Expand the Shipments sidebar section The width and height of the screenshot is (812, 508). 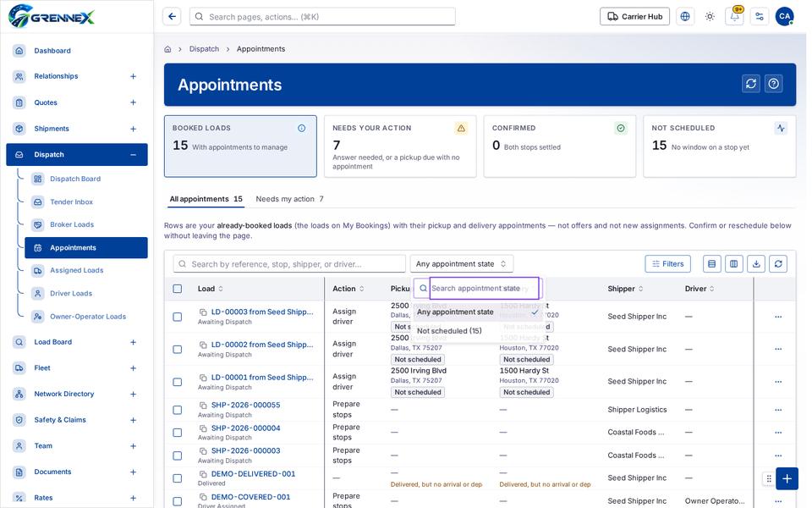(133, 129)
